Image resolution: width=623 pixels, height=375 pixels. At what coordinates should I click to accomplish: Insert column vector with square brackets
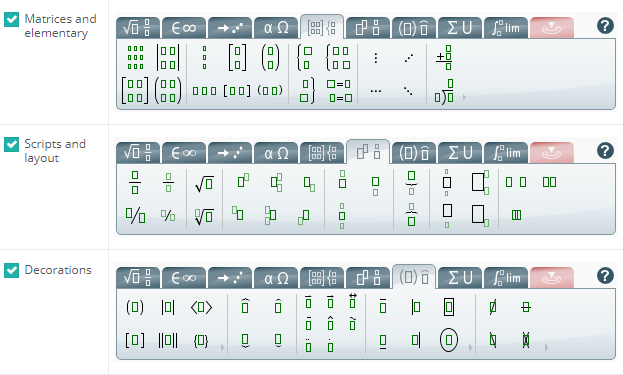(x=237, y=58)
